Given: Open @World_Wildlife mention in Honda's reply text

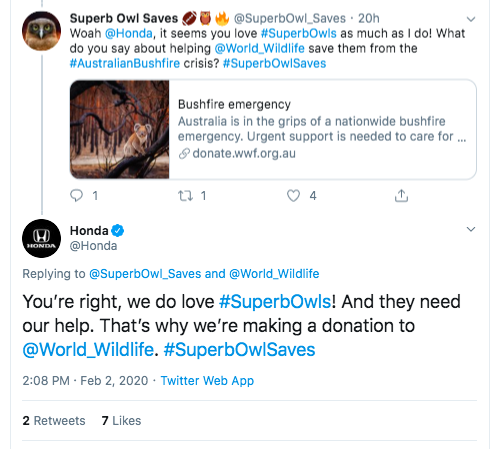Looking at the screenshot, I should point(88,350).
